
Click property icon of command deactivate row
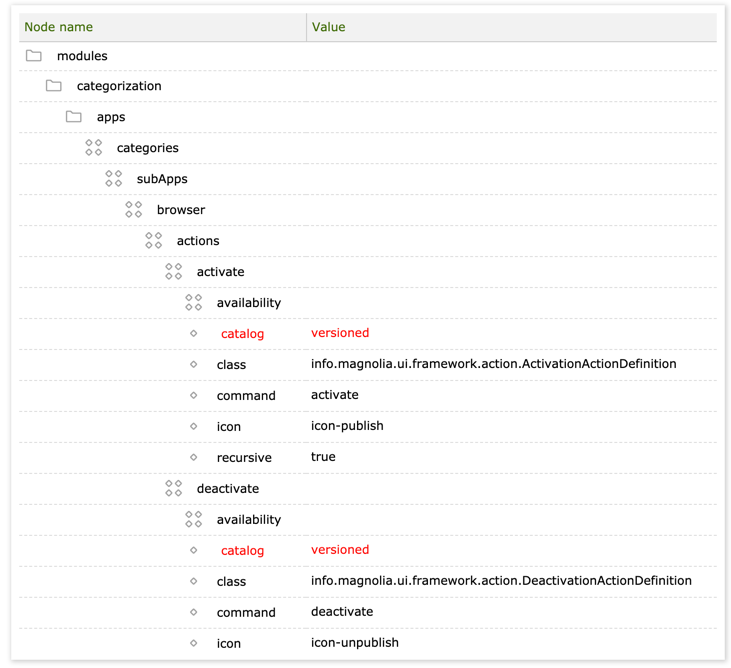(193, 612)
